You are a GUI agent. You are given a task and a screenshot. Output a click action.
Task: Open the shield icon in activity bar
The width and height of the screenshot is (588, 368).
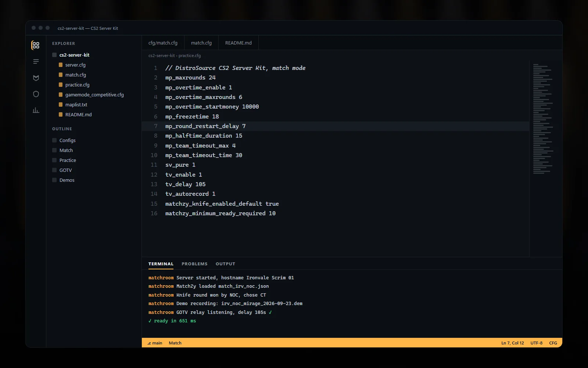coord(36,94)
